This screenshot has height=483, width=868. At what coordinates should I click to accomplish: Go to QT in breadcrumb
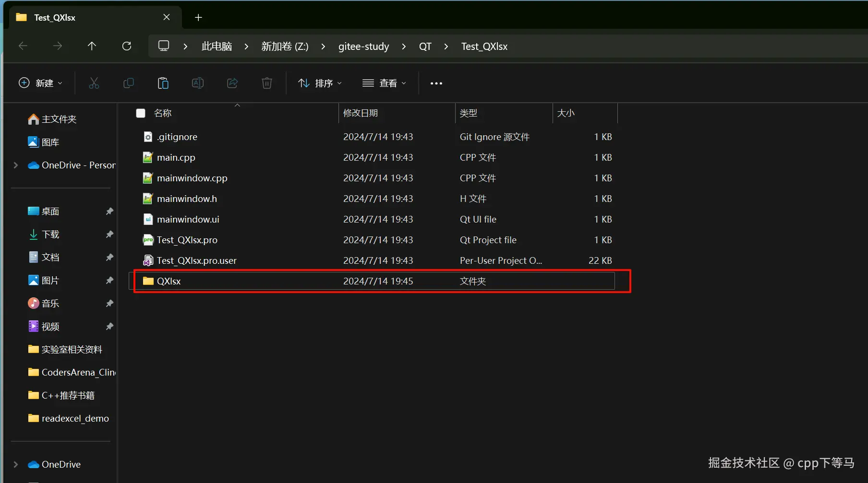[x=425, y=47]
